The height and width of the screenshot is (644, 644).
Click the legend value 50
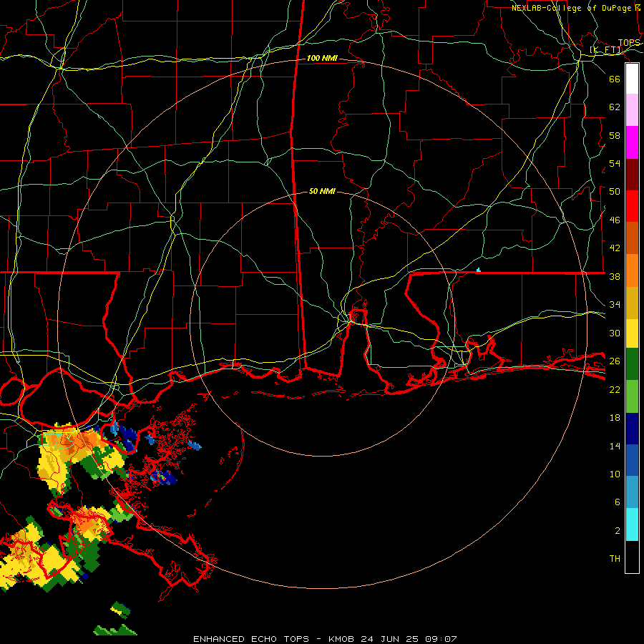click(615, 192)
